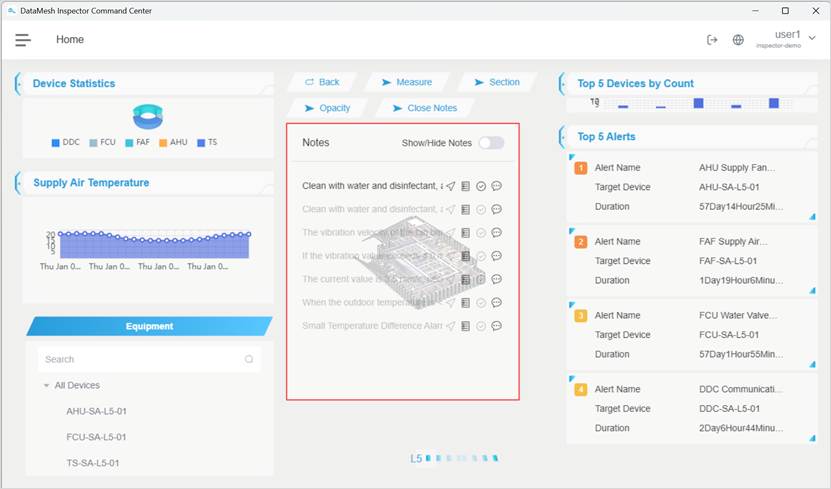Click the Search input field

point(140,359)
